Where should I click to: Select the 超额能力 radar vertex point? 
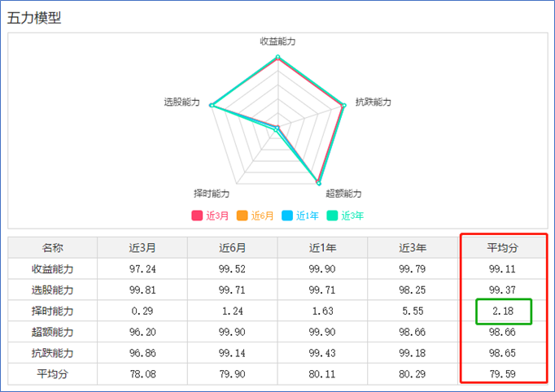318,183
